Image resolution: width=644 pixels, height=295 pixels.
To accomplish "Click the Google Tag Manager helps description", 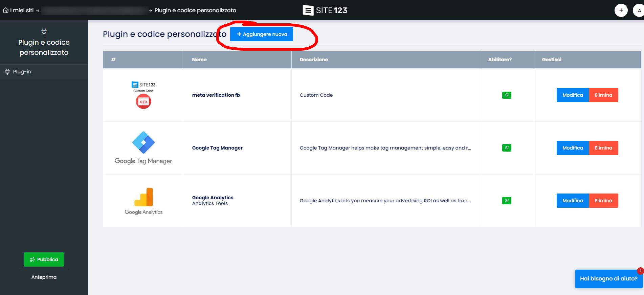I will point(385,148).
